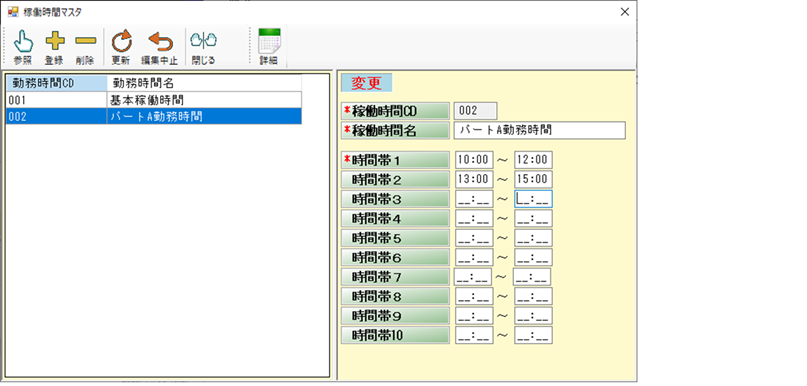
Task: Focus the 時間帯3 start time field
Action: [x=474, y=199]
